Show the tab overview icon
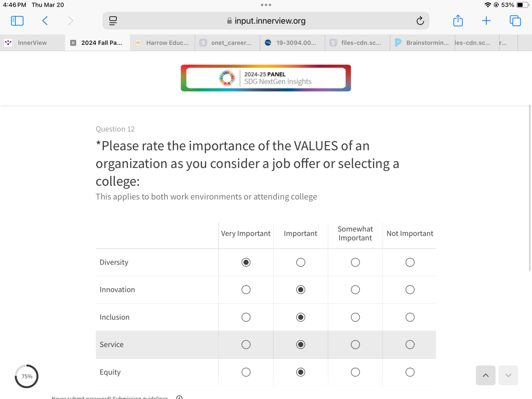Image resolution: width=532 pixels, height=399 pixels. pyautogui.click(x=515, y=21)
